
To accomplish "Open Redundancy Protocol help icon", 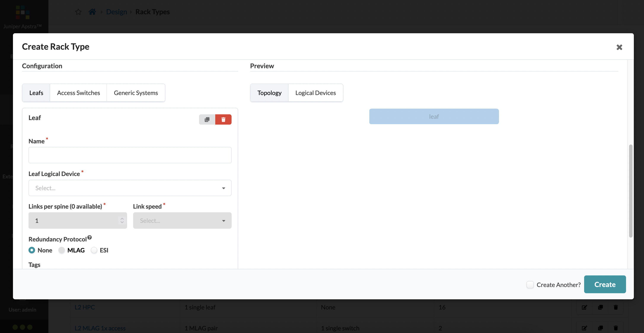I will (x=89, y=237).
